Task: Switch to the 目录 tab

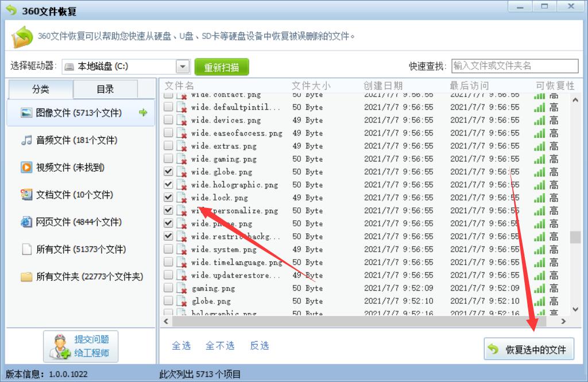Action: click(x=106, y=89)
